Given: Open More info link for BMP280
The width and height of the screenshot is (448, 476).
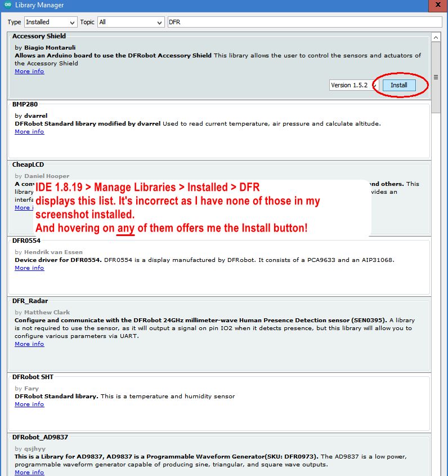Looking at the screenshot, I should tap(29, 132).
